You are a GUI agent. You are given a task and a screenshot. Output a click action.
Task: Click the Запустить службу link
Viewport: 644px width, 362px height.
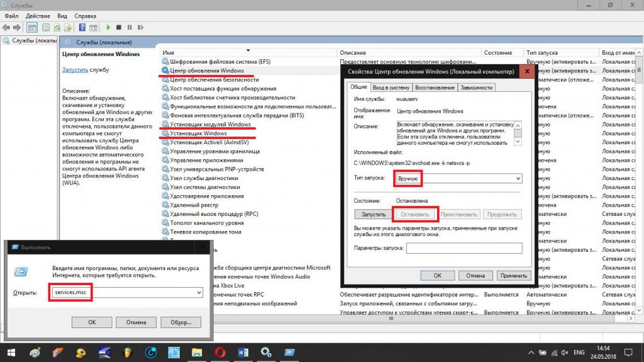pos(75,70)
